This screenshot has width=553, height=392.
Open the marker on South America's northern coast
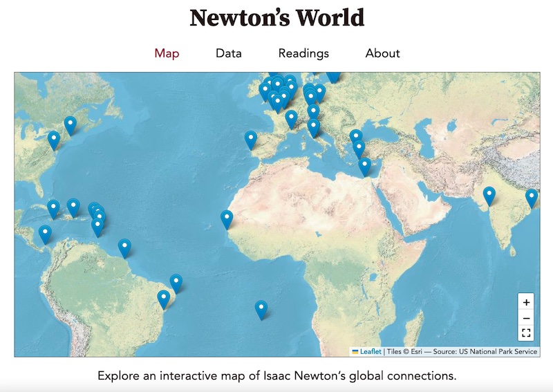click(124, 248)
